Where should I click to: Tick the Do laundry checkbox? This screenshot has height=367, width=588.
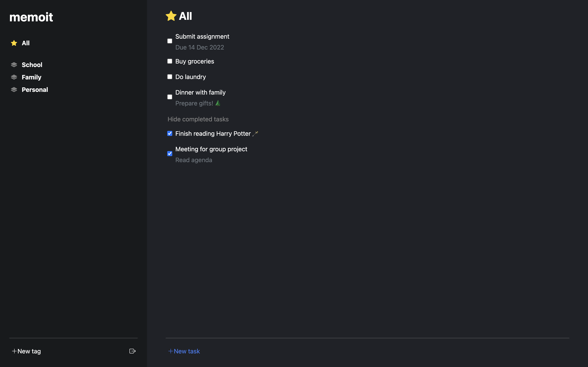[x=170, y=77]
